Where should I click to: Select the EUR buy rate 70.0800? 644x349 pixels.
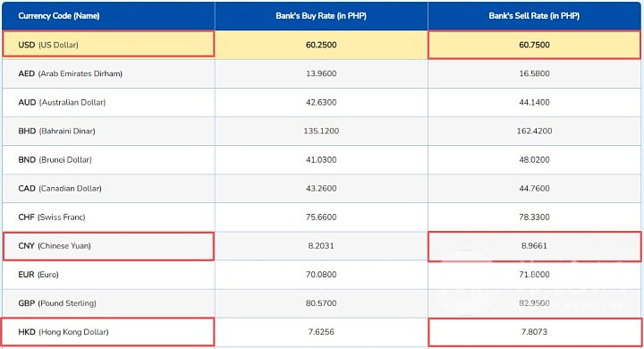click(321, 275)
